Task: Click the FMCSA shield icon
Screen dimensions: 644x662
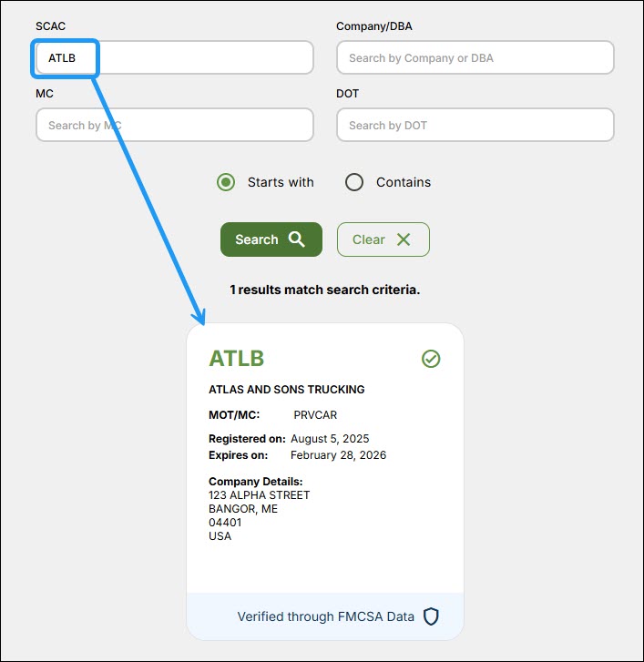Action: [x=431, y=616]
